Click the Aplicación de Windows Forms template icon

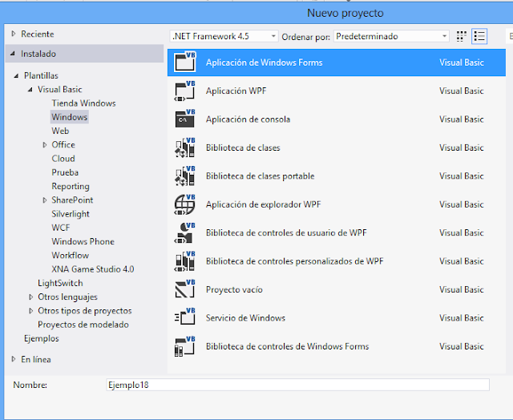(185, 62)
